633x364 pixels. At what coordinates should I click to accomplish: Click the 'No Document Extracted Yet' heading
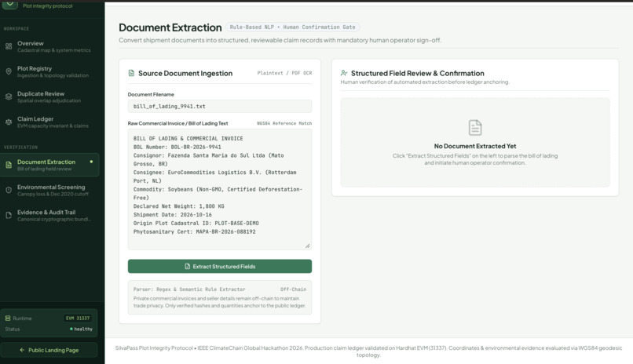click(475, 146)
